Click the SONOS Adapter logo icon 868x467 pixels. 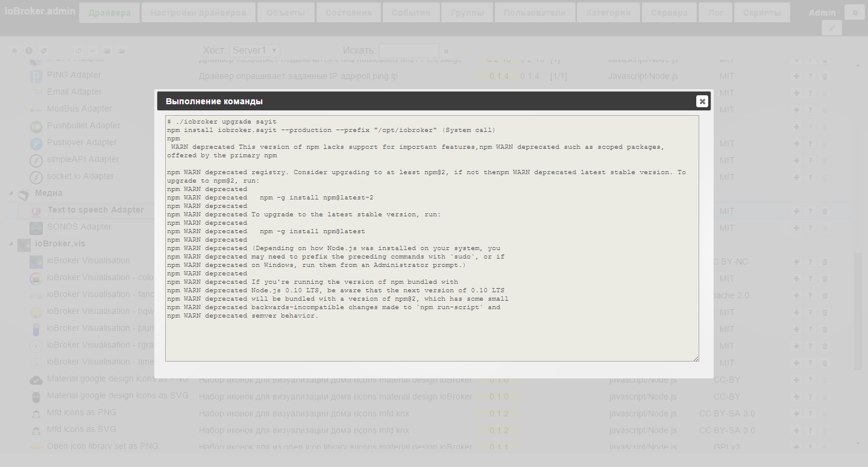pyautogui.click(x=36, y=228)
